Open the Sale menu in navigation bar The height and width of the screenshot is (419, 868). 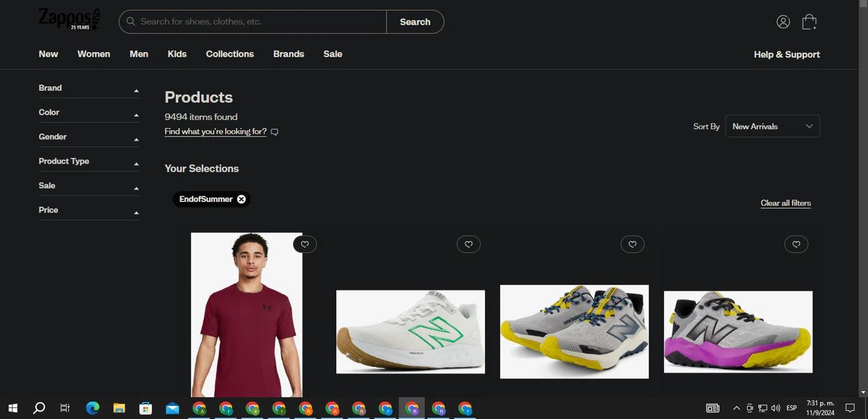333,54
